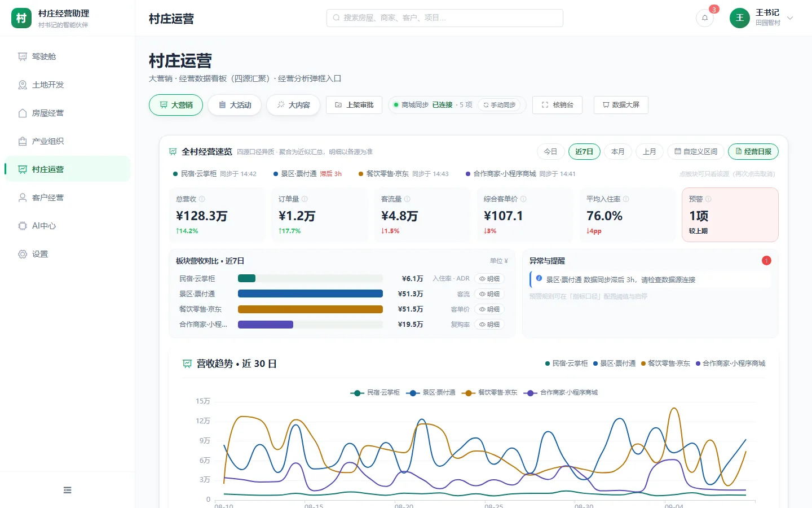Collapse sidebar with bottom menu icon
Viewport: 812px width, 508px height.
(68, 490)
